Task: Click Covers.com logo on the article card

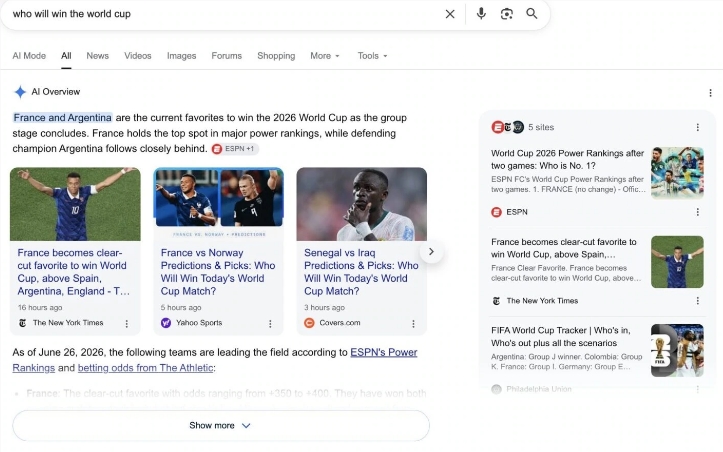Action: point(309,323)
